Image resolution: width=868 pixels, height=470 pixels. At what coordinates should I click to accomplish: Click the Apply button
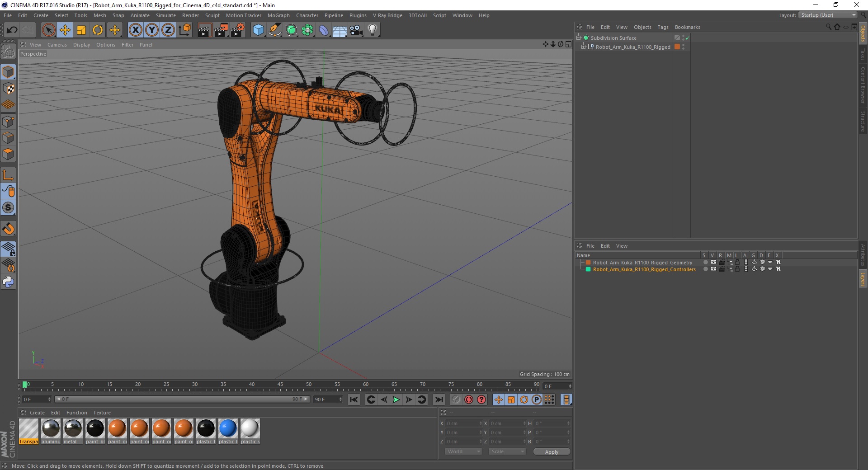click(552, 451)
